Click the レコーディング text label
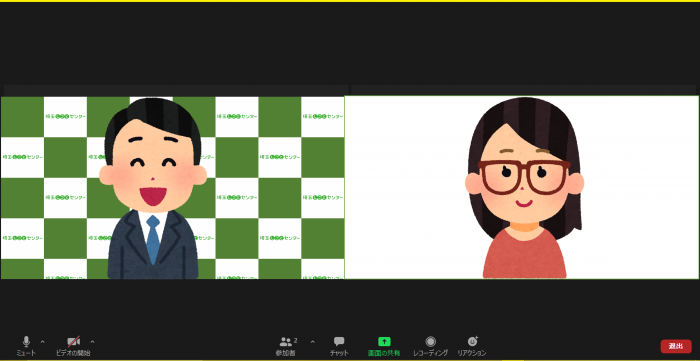Viewport: 700px width, 361px height. (430, 353)
